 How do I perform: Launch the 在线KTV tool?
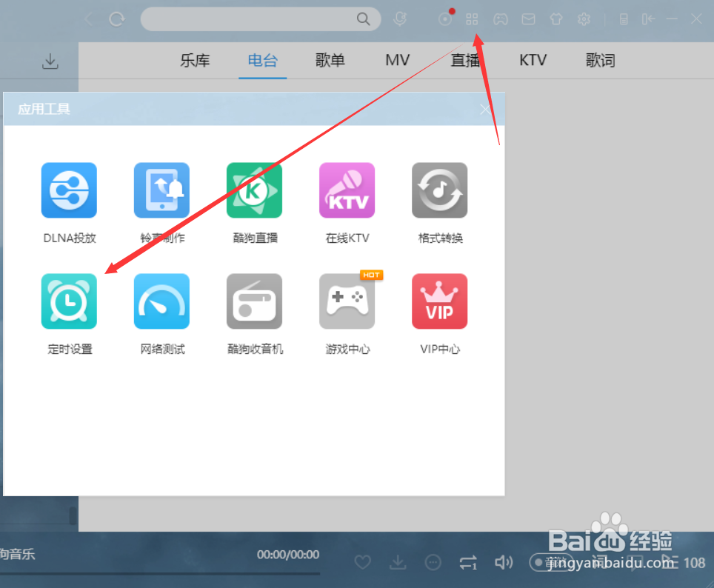[x=347, y=190]
